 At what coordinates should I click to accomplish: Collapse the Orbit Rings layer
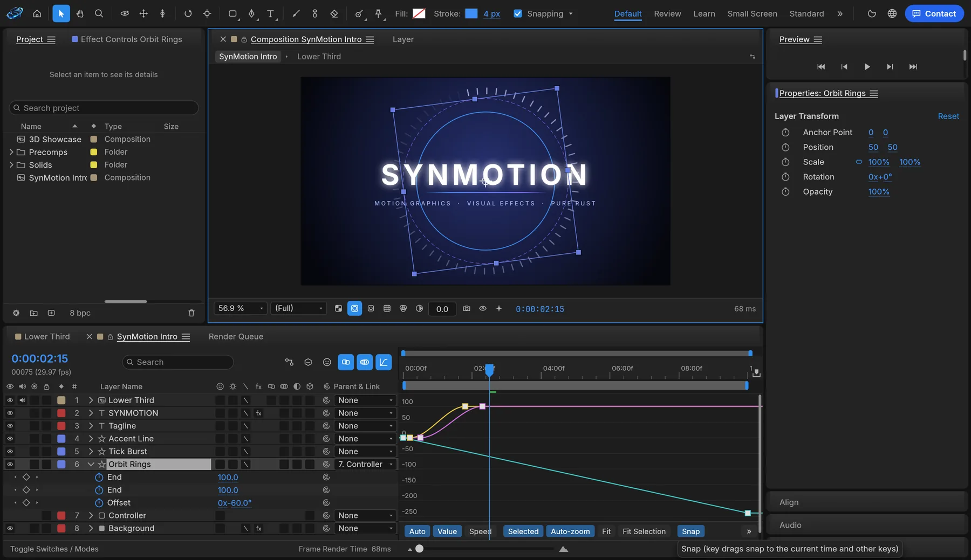(91, 464)
